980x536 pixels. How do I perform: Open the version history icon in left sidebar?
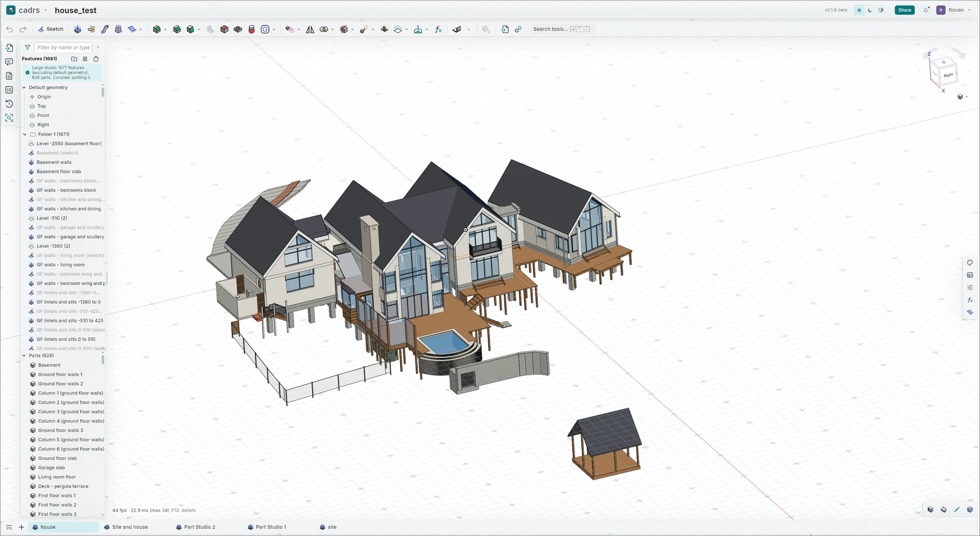pyautogui.click(x=9, y=104)
